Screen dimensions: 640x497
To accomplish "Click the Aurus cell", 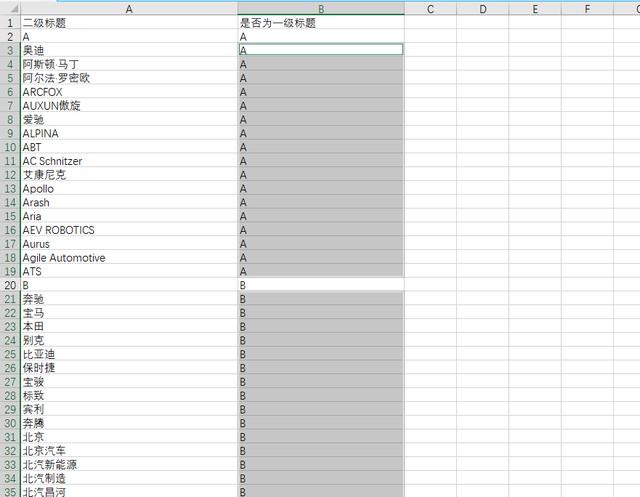I will tap(129, 244).
